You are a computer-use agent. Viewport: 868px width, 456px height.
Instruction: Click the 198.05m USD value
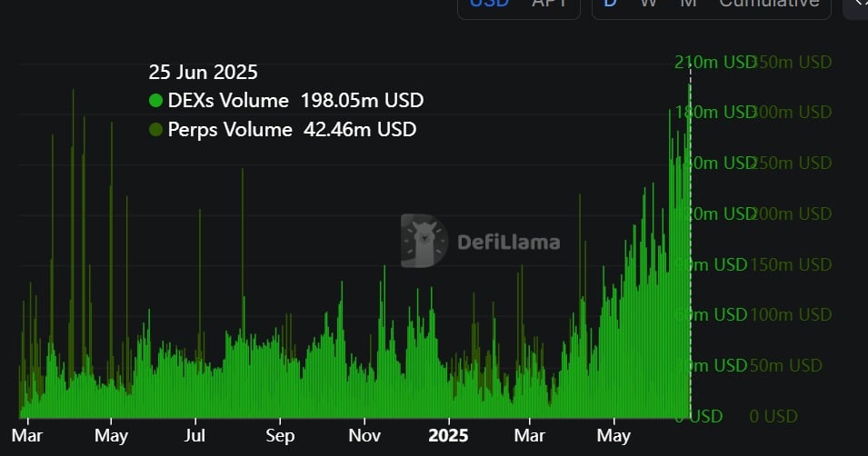362,100
